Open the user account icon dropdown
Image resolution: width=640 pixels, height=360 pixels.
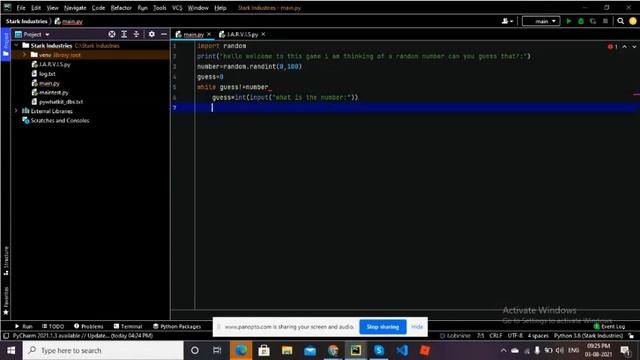[x=507, y=21]
